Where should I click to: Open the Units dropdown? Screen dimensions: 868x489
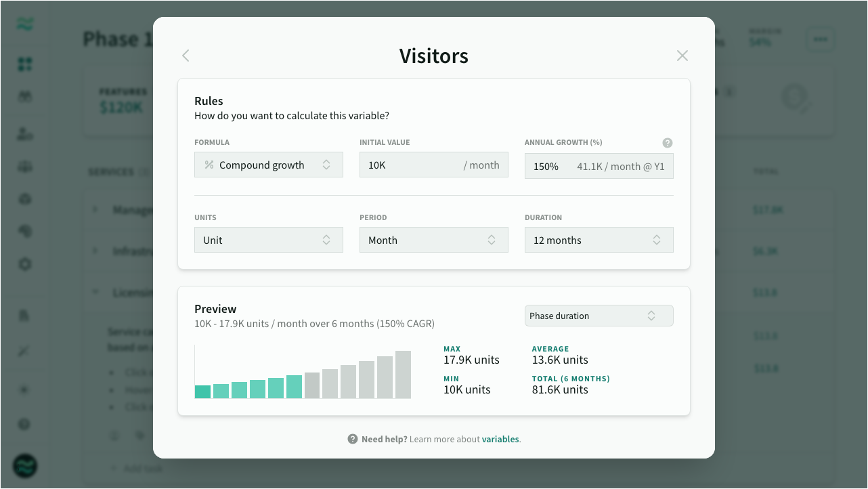[x=268, y=240]
